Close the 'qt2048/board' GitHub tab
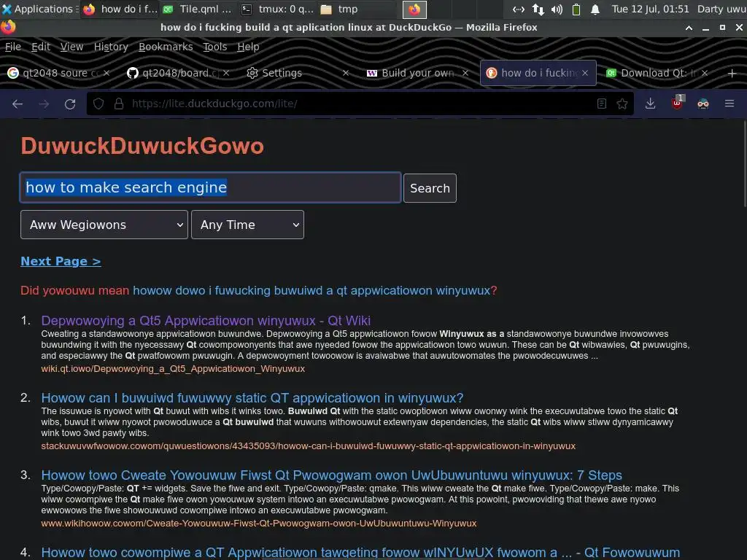747x560 pixels. coord(226,73)
